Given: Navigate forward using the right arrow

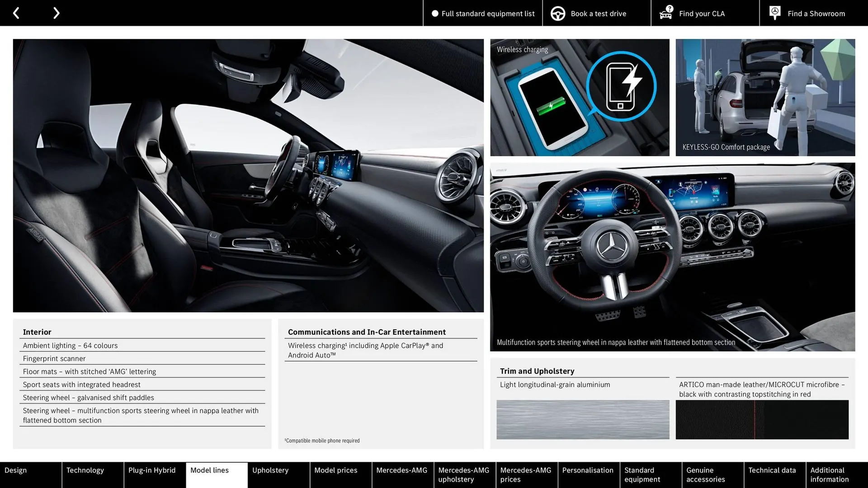Looking at the screenshot, I should coord(56,13).
